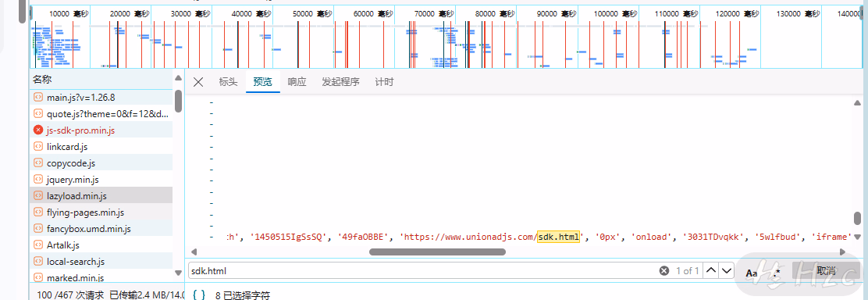Click the script icon beside Artalk.js
The image size is (868, 300).
click(38, 245)
